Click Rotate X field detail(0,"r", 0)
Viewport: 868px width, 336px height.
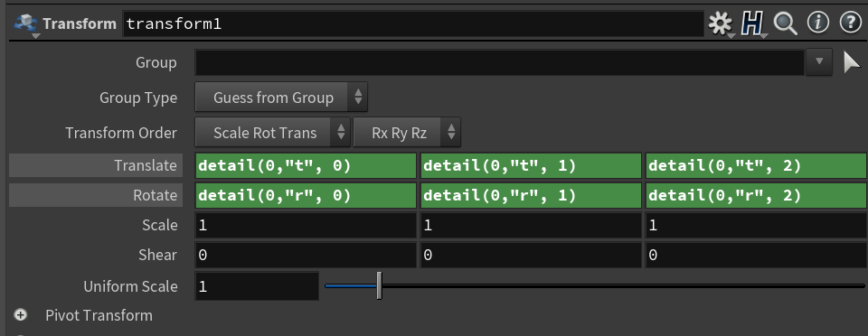pyautogui.click(x=306, y=196)
